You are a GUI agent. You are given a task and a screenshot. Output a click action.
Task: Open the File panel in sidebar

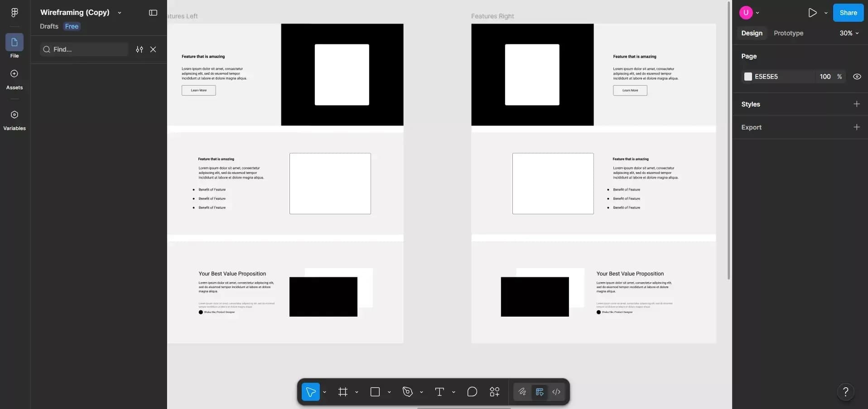point(14,46)
